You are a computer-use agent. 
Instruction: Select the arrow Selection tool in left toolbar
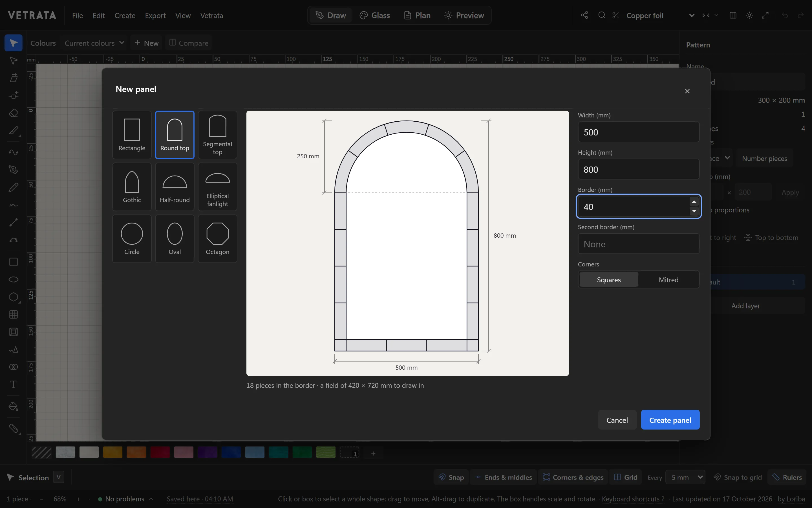point(14,43)
